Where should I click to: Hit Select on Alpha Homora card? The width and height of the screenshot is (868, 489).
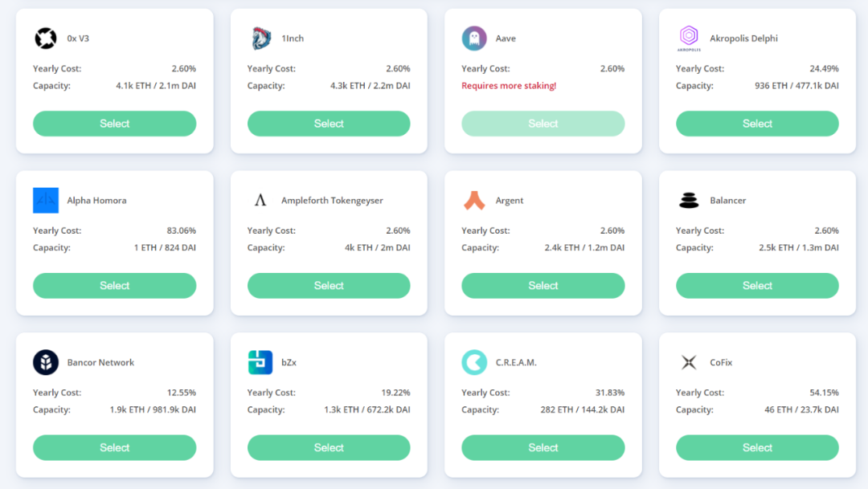[114, 286]
